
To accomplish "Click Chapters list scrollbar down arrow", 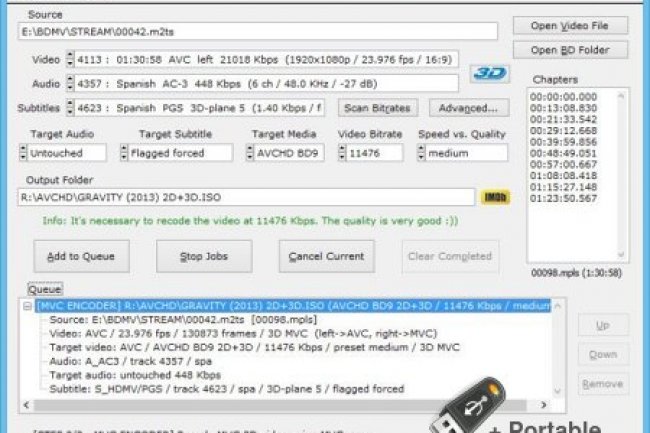I will coord(621,254).
